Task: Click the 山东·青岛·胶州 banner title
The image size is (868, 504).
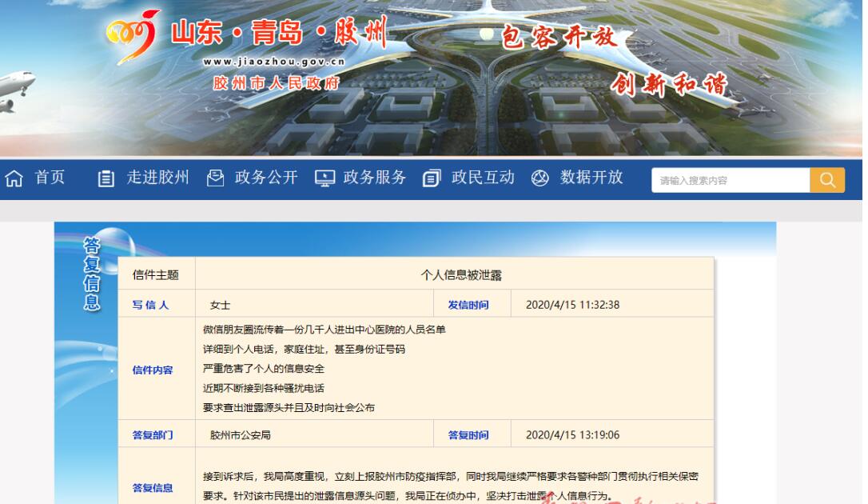Action: [x=278, y=32]
